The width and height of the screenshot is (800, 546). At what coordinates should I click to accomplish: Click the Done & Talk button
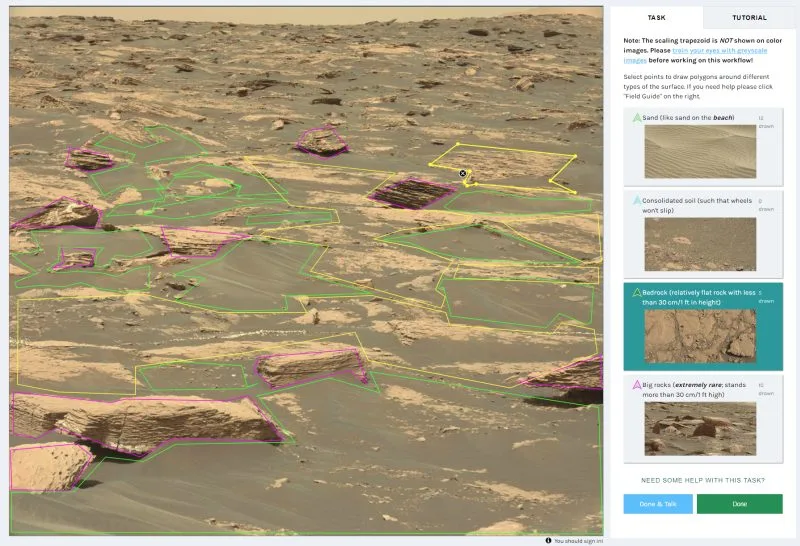657,504
